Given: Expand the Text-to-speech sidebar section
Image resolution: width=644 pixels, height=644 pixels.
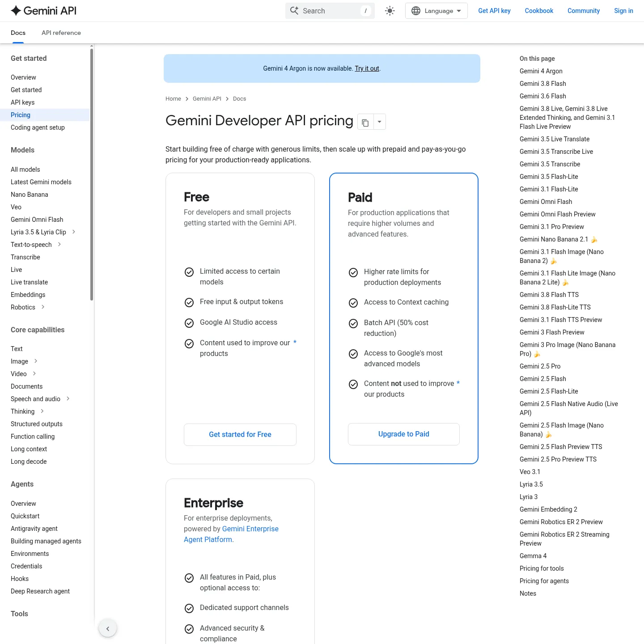Looking at the screenshot, I should [59, 244].
